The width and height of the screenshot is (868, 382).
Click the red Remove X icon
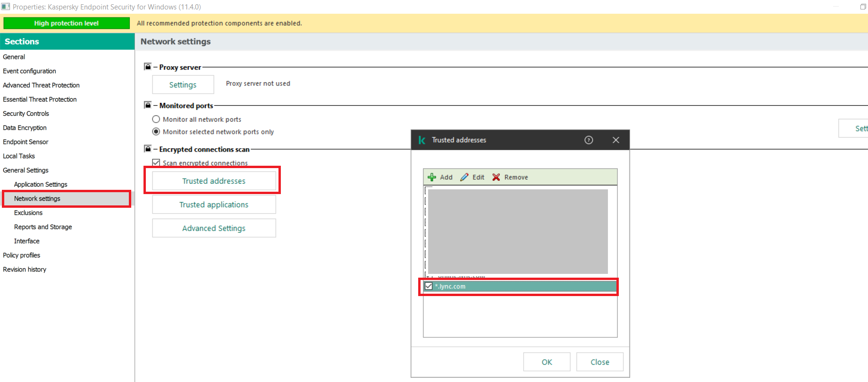[496, 177]
